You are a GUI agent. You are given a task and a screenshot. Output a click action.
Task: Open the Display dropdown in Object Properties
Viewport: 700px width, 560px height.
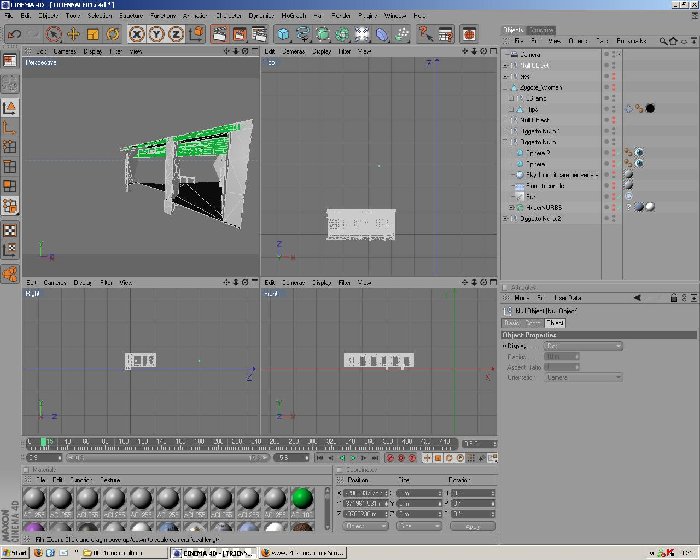click(x=583, y=346)
